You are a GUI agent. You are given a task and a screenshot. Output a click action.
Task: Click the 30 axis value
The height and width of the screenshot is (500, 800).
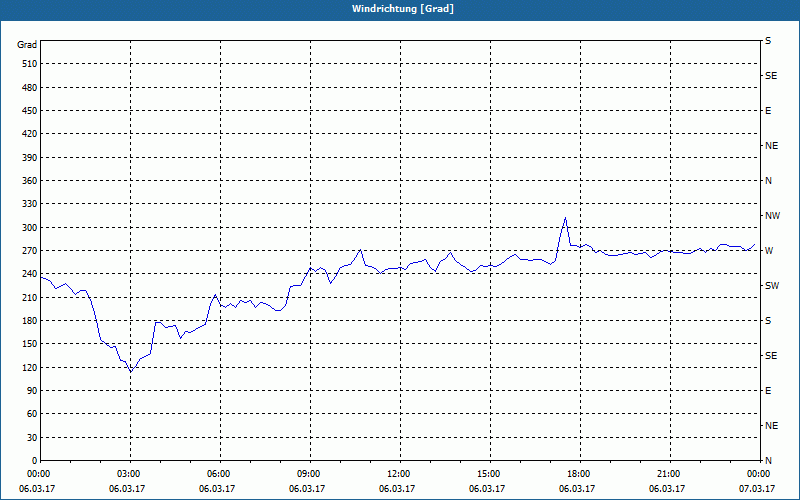pyautogui.click(x=32, y=437)
